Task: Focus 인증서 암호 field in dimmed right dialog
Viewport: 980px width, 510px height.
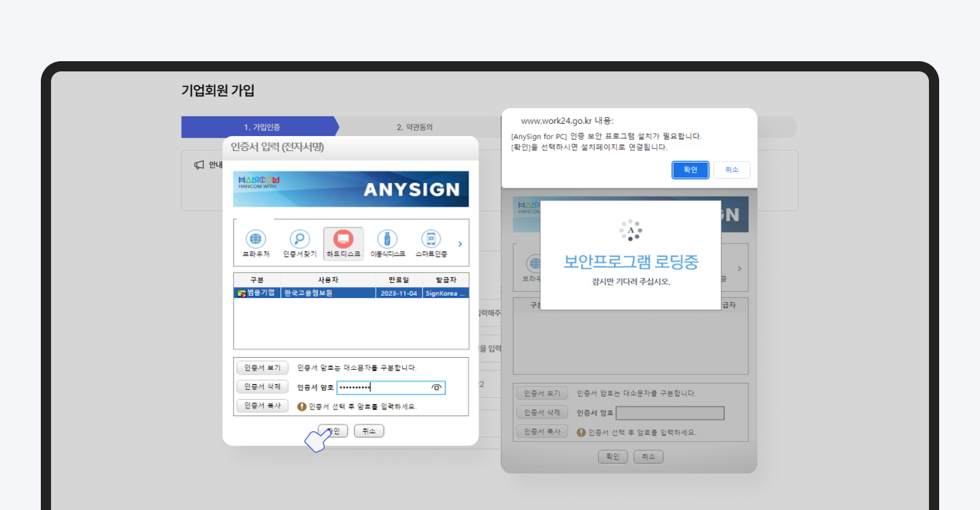Action: point(670,413)
